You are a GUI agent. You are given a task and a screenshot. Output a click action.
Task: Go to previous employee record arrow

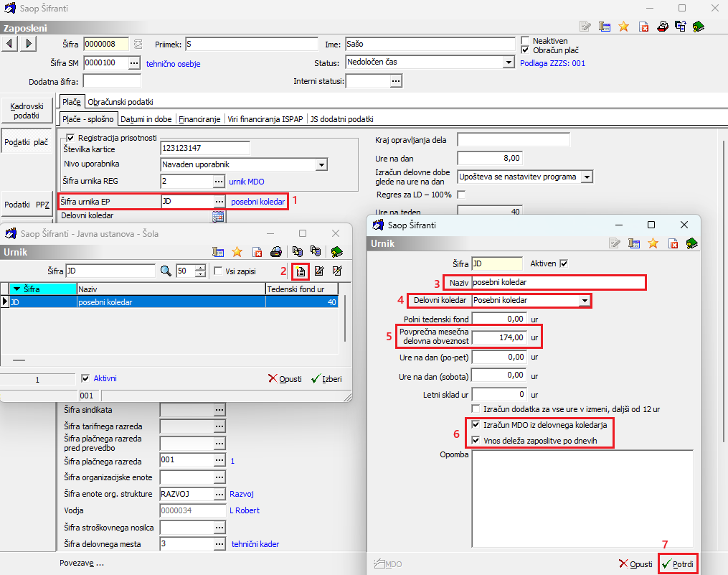(x=10, y=44)
